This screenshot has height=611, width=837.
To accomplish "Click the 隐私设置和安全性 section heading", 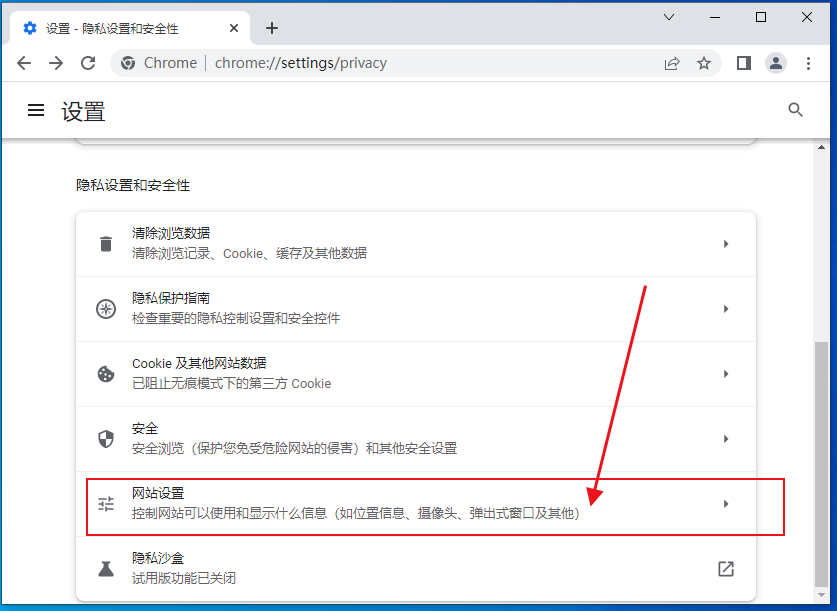I will [x=133, y=185].
